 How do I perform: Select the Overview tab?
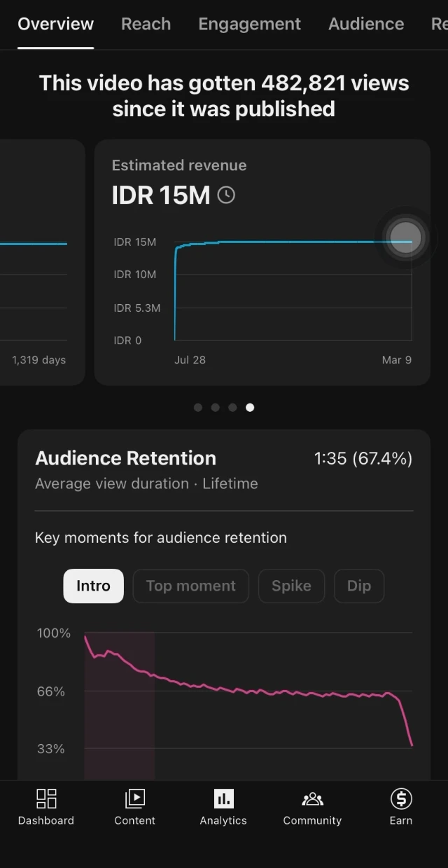tap(55, 24)
